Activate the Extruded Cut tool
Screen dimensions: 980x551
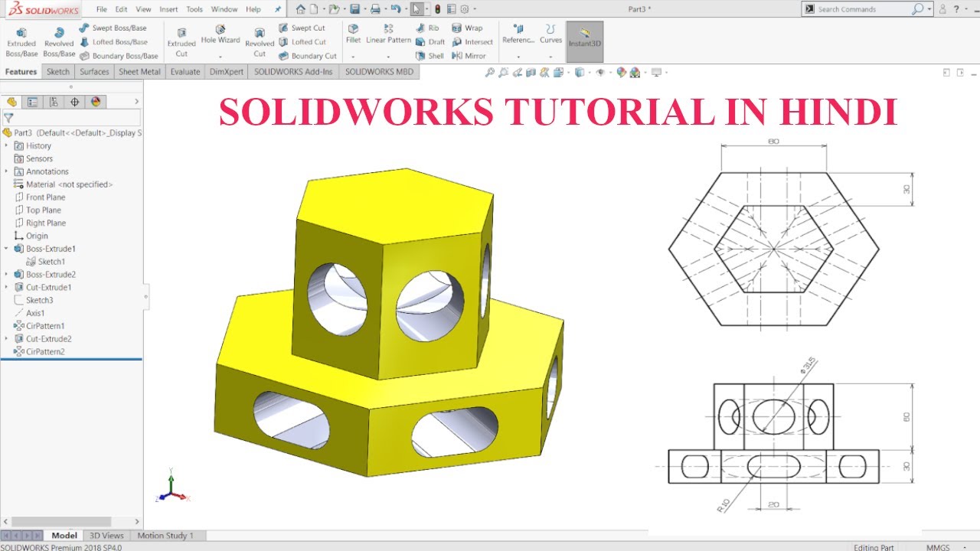pyautogui.click(x=181, y=43)
